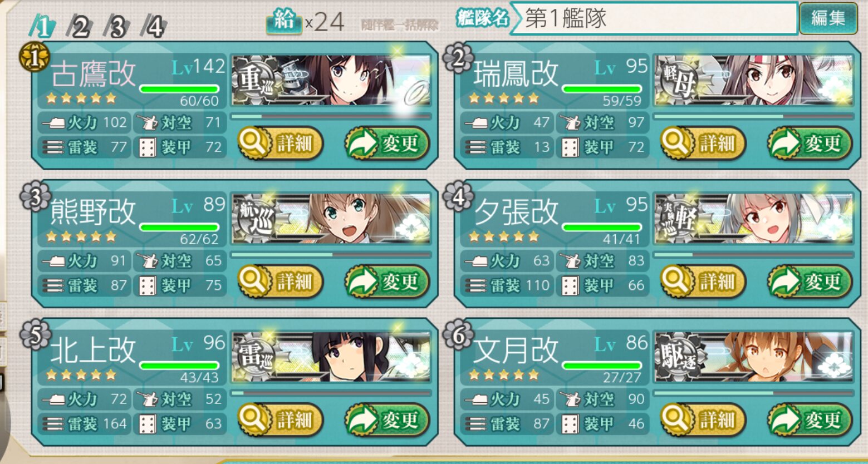Switch to fleet tab 3
The width and height of the screenshot is (868, 464).
(116, 27)
